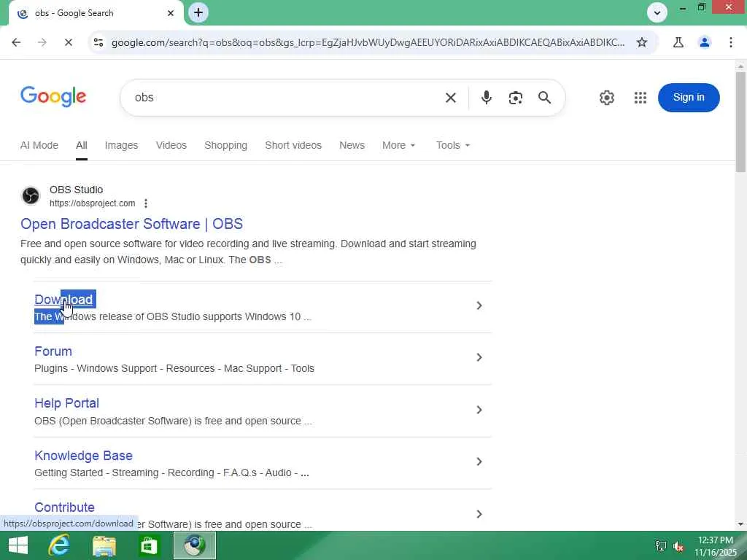Expand the More dropdown
The width and height of the screenshot is (747, 560).
pos(399,145)
